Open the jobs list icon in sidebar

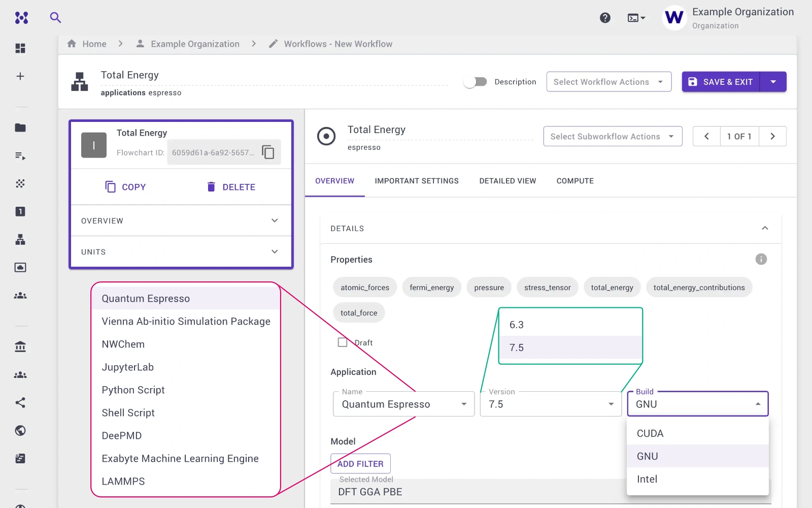[20, 155]
